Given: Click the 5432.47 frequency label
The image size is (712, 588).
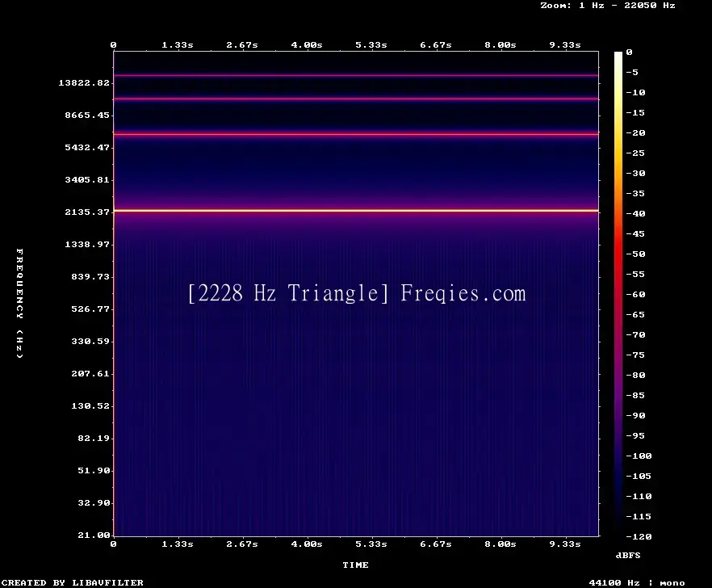Looking at the screenshot, I should pyautogui.click(x=87, y=147).
